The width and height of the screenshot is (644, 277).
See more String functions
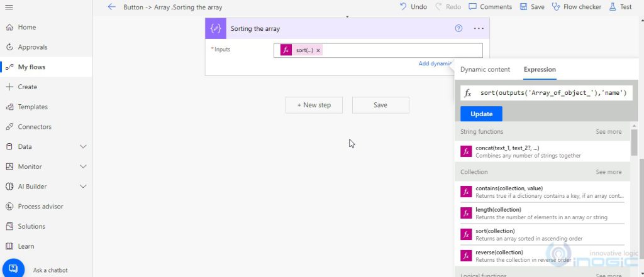pos(608,132)
